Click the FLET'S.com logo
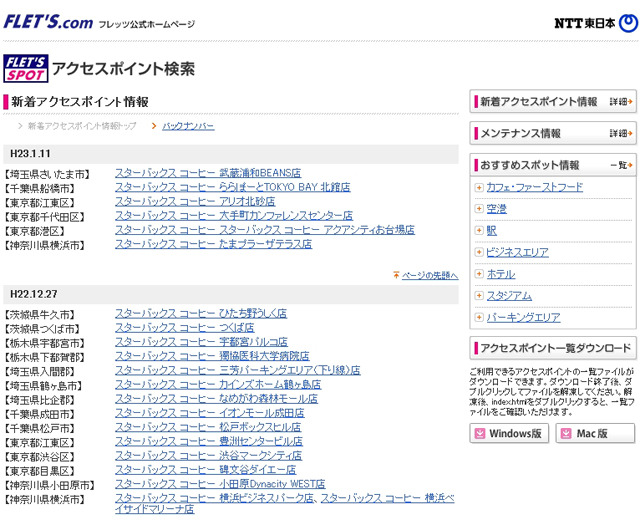Screen dimensions: 640x530 point(49,22)
